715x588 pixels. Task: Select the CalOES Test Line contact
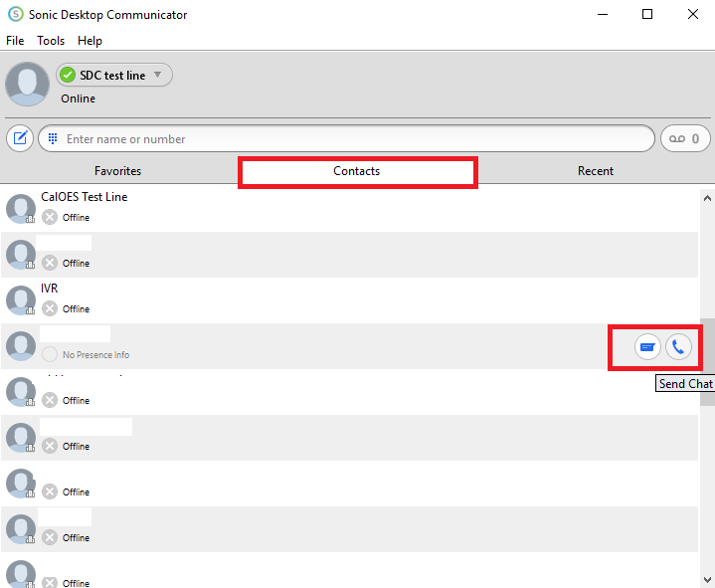pos(349,209)
